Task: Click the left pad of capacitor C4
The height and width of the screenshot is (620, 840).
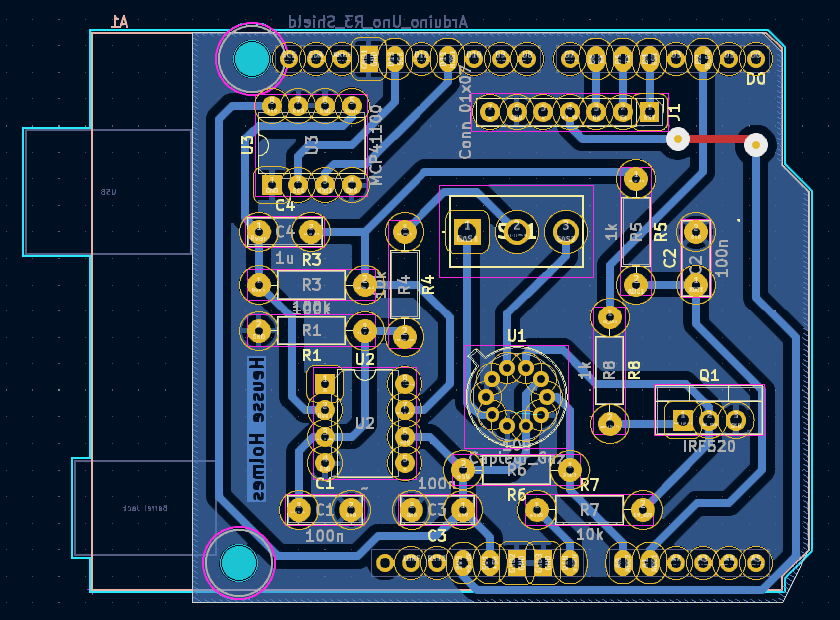Action: coord(259,232)
